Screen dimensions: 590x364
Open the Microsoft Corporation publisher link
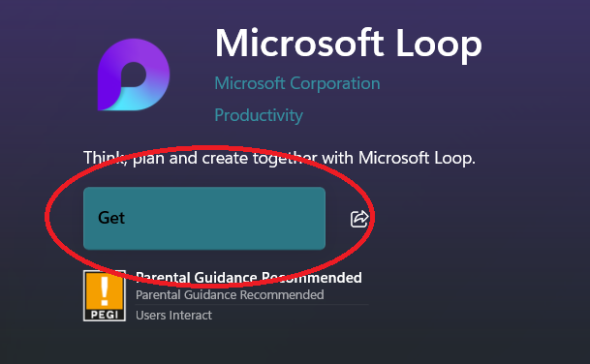click(x=297, y=83)
